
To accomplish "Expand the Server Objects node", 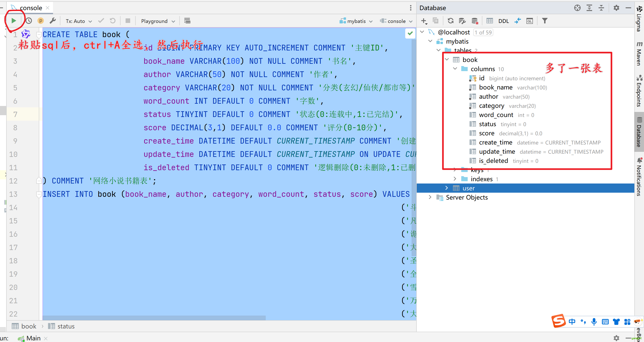I will click(430, 197).
